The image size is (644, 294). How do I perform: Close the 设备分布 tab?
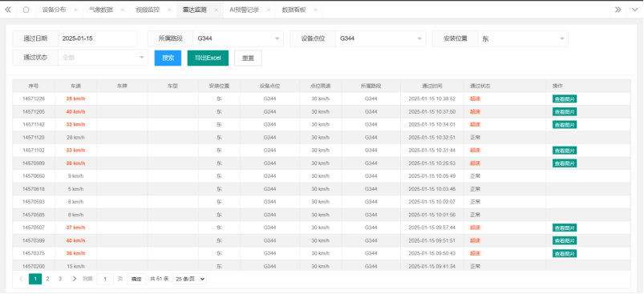point(75,10)
